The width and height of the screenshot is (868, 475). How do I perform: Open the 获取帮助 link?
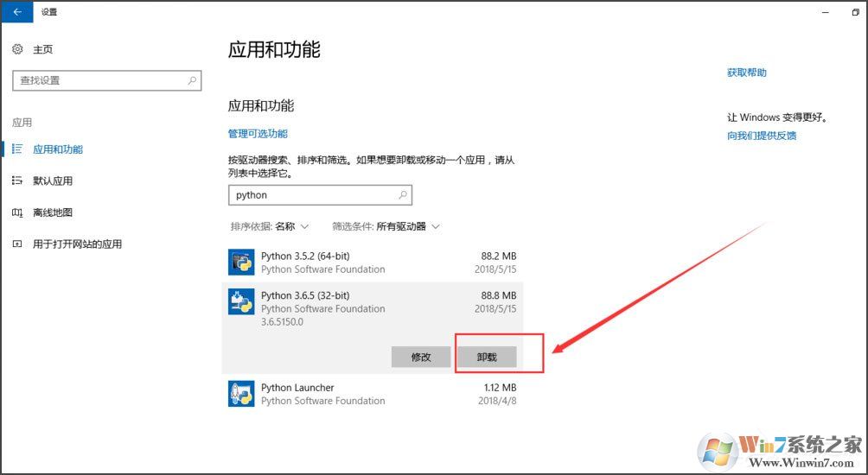(x=747, y=73)
